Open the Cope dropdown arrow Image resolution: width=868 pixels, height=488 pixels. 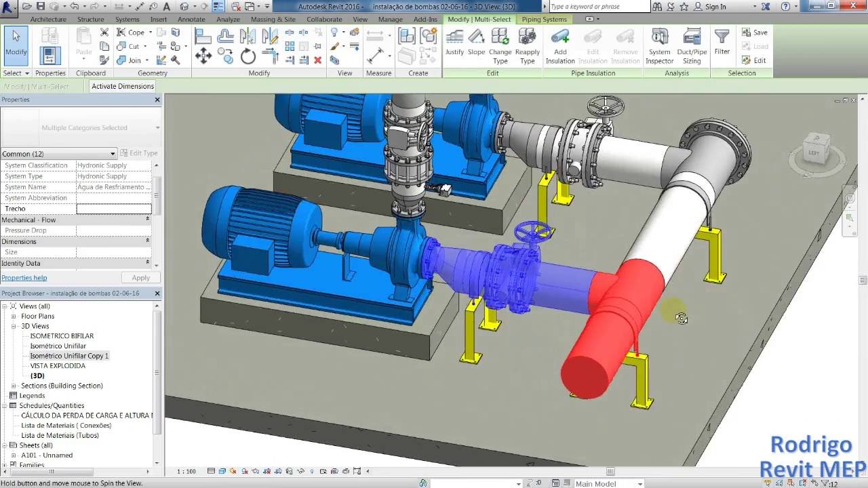click(150, 33)
